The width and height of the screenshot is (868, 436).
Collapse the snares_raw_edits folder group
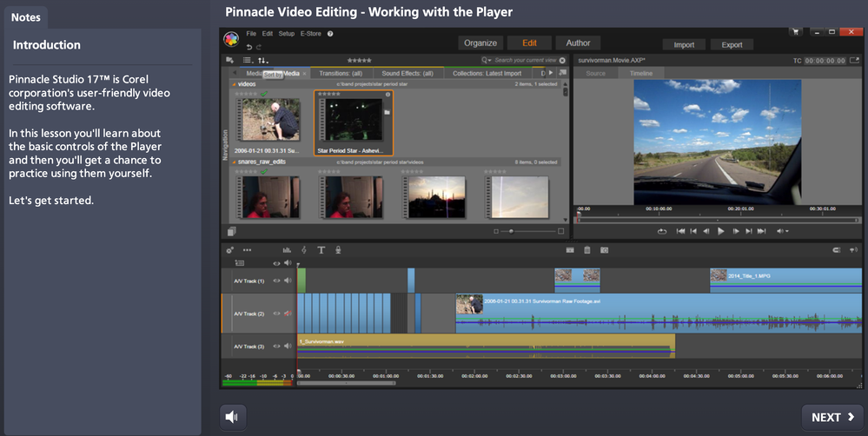tap(234, 162)
